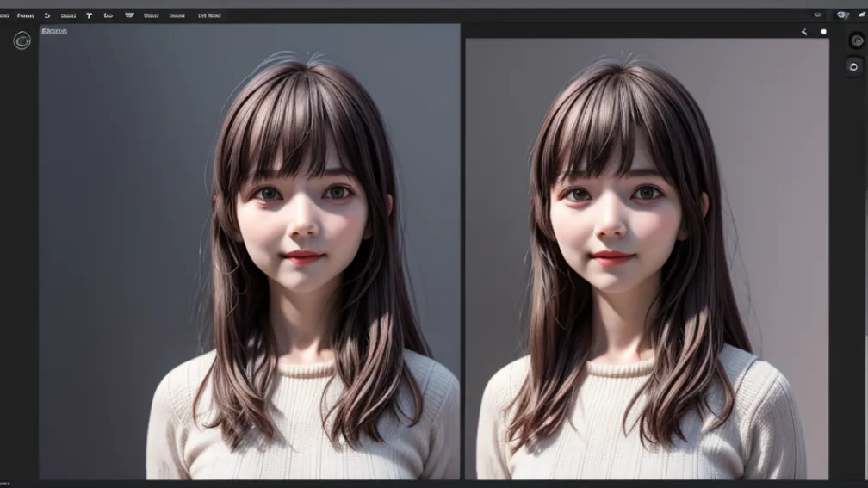Screen dimensions: 868x488
Task: Click the lower ring icon in right sidebar
Action: point(854,66)
